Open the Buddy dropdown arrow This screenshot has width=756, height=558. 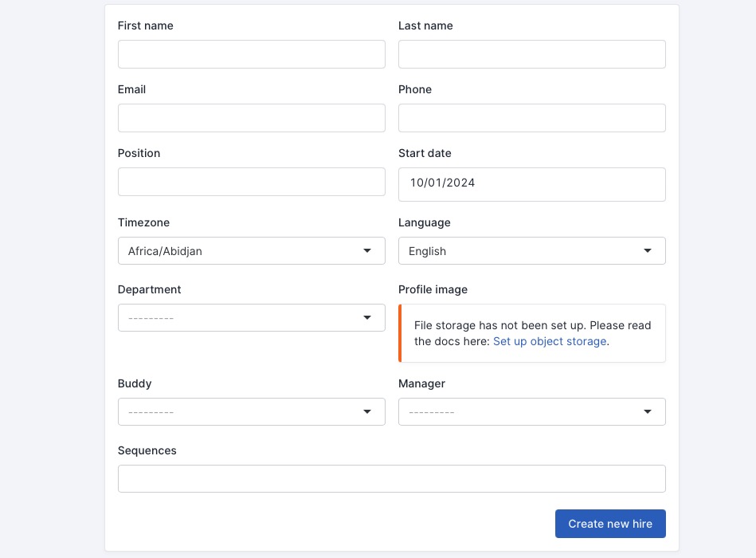(x=366, y=411)
